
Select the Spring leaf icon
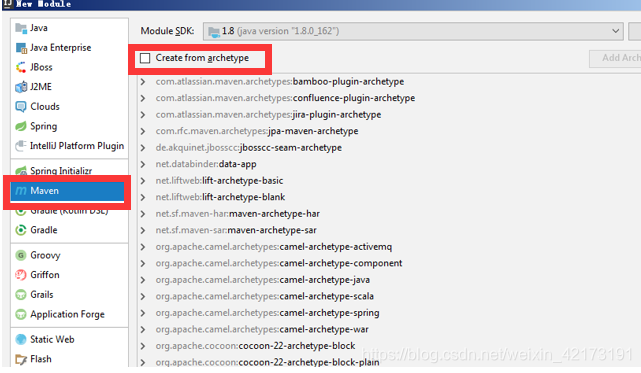coord(21,126)
